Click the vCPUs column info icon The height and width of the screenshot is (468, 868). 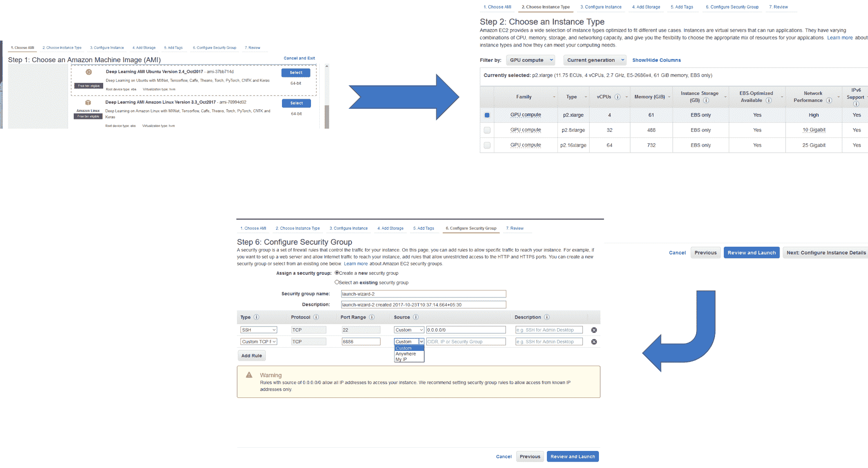tap(617, 97)
